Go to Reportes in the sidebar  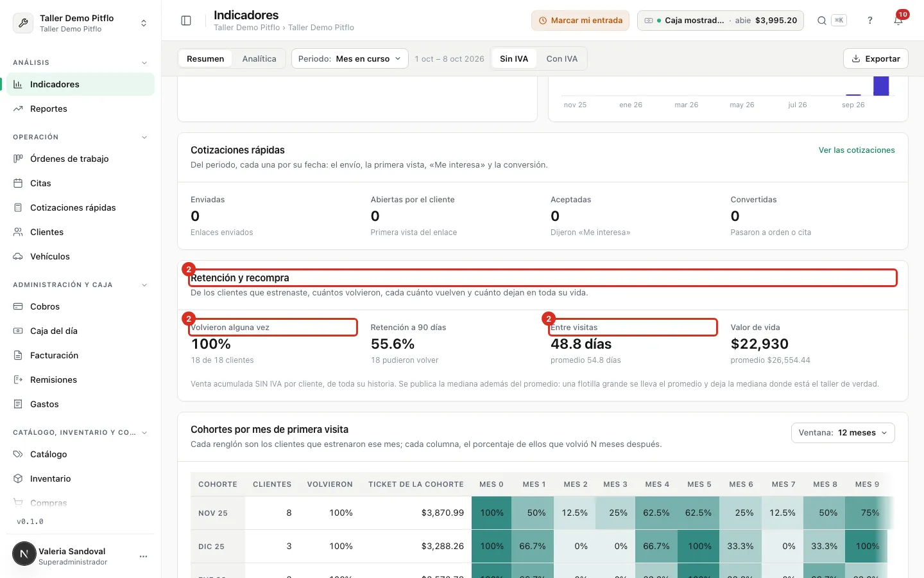pyautogui.click(x=80, y=109)
